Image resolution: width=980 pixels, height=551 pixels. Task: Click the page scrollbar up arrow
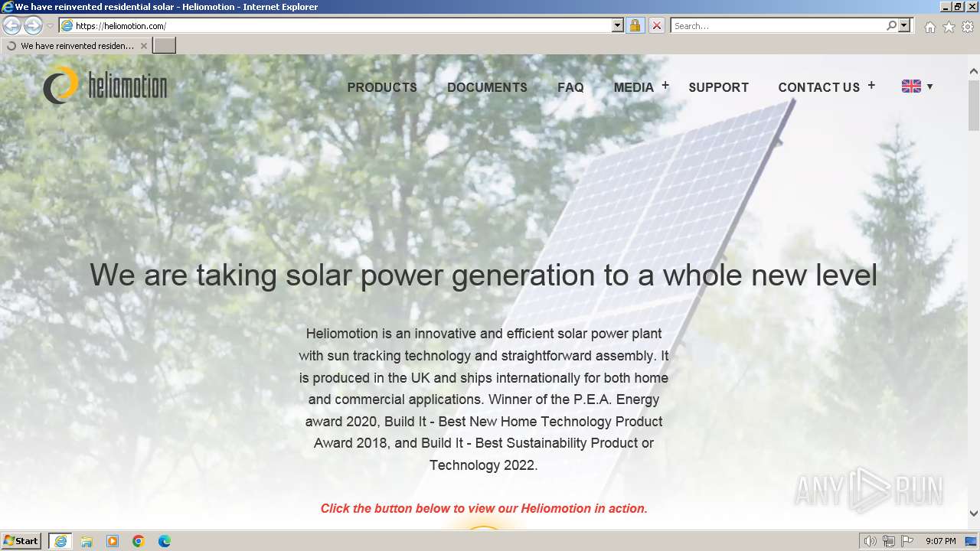[x=974, y=71]
